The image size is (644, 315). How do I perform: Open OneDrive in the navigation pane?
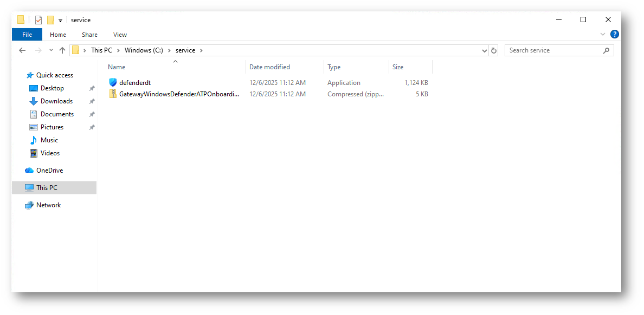pos(50,170)
